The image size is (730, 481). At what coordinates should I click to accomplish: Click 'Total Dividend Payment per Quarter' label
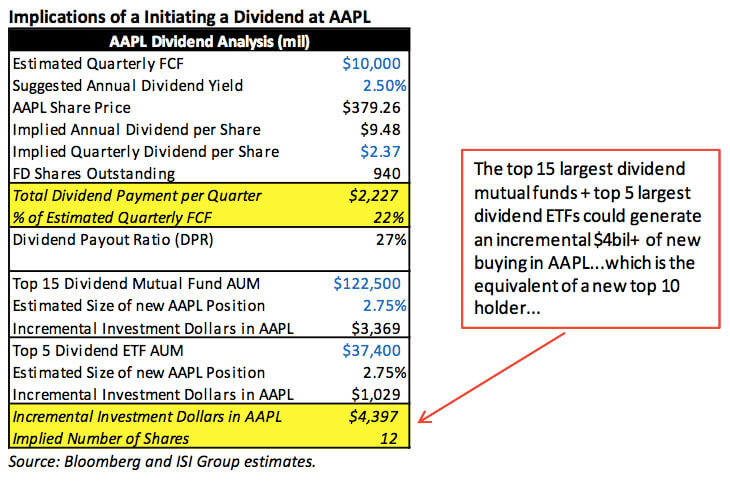tap(137, 196)
